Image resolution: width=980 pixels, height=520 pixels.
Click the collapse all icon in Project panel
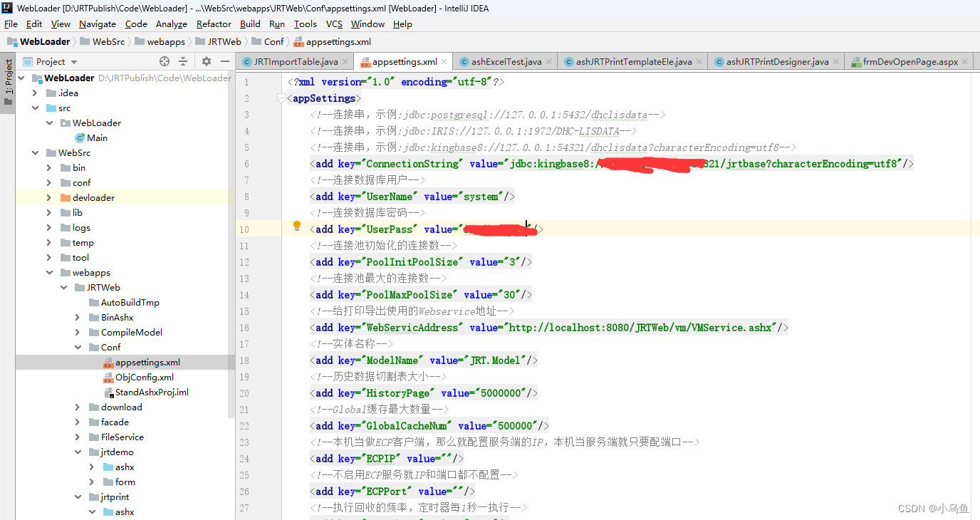tap(183, 61)
